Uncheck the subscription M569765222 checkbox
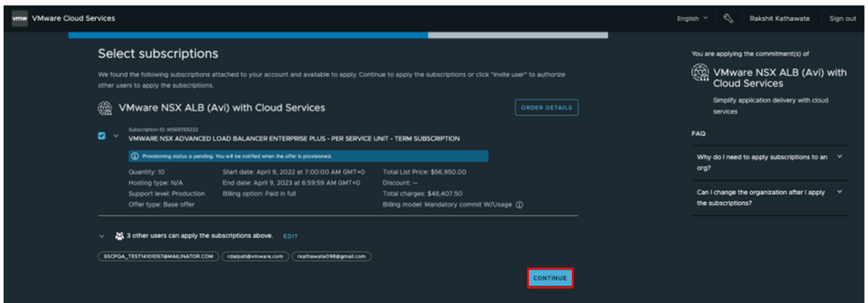The image size is (868, 303). pos(102,136)
